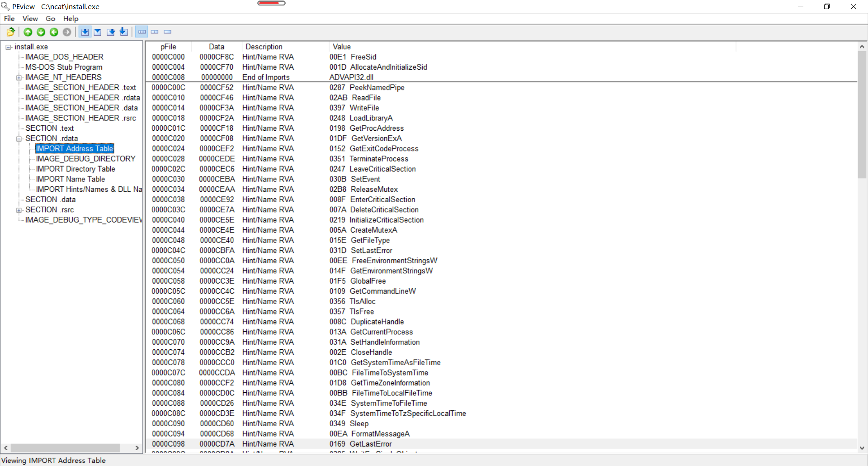The image size is (868, 466).
Task: Expand the IMAGE_NT_HEADERS node
Action: coord(19,78)
